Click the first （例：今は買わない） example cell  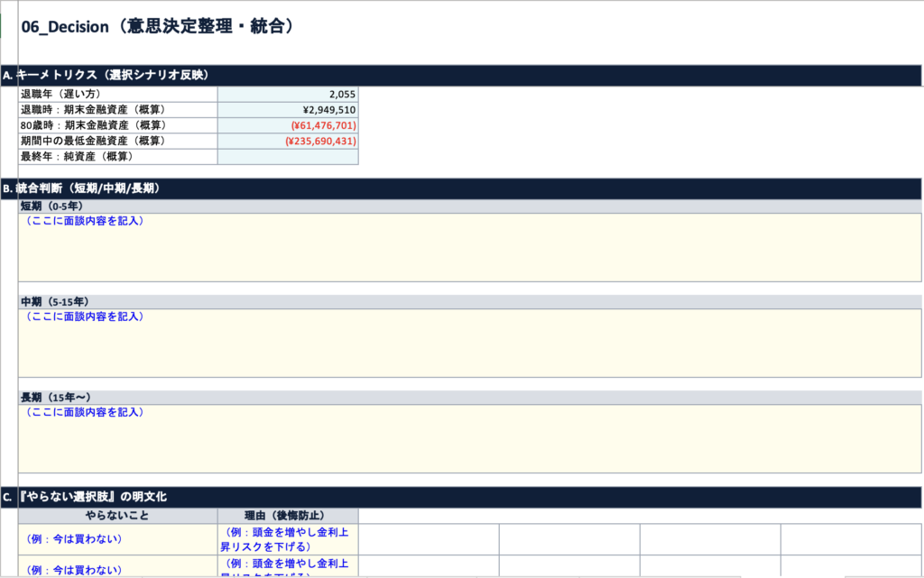click(x=117, y=539)
